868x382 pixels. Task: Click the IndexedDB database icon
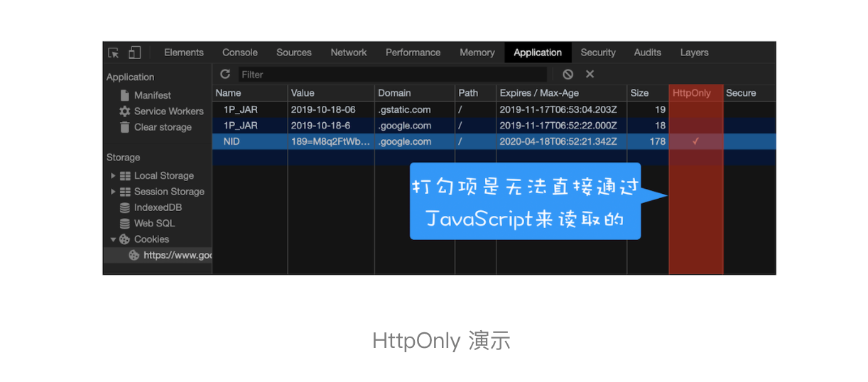coord(125,207)
